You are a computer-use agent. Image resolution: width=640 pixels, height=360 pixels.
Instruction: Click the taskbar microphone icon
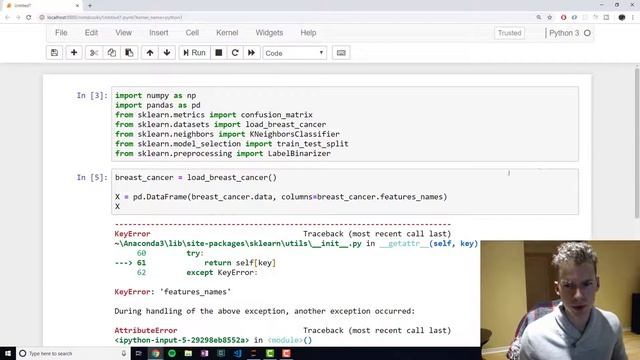[124, 353]
